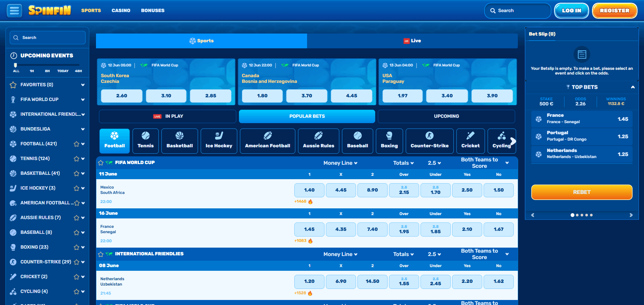This screenshot has width=644, height=305.
Task: Select the Baseball sport tile
Action: pos(357,141)
